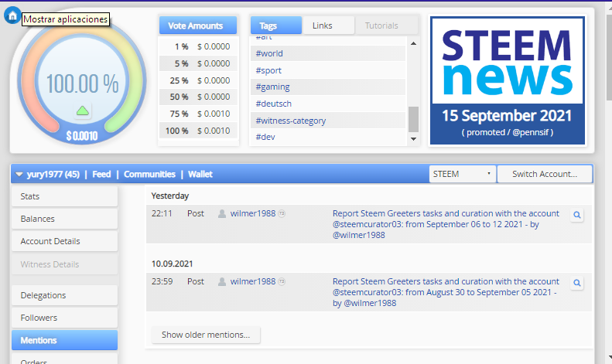612x364 pixels.
Task: Open the Balances sidebar section
Action: (64, 219)
